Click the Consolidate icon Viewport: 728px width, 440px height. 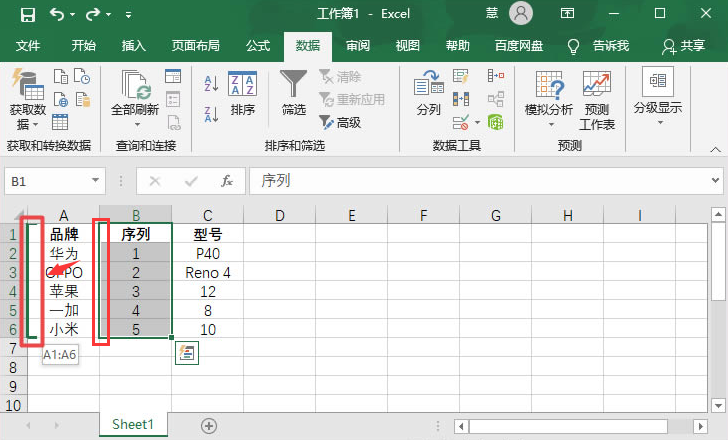click(x=496, y=76)
